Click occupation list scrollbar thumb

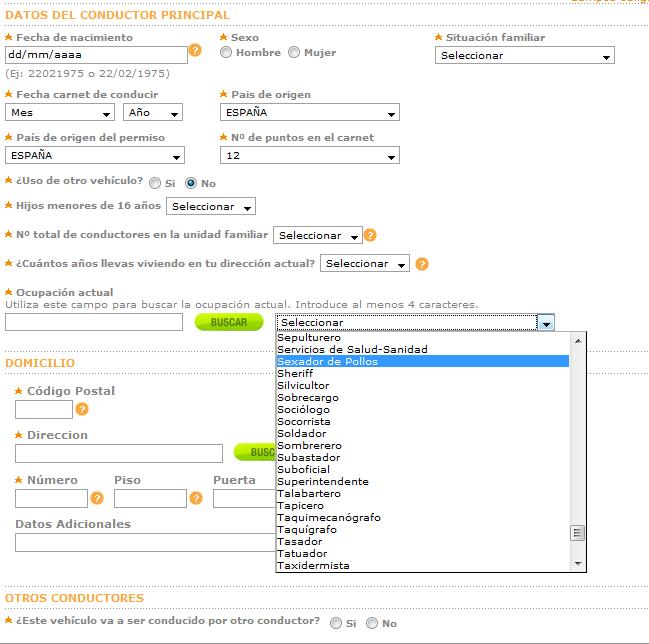(x=577, y=533)
